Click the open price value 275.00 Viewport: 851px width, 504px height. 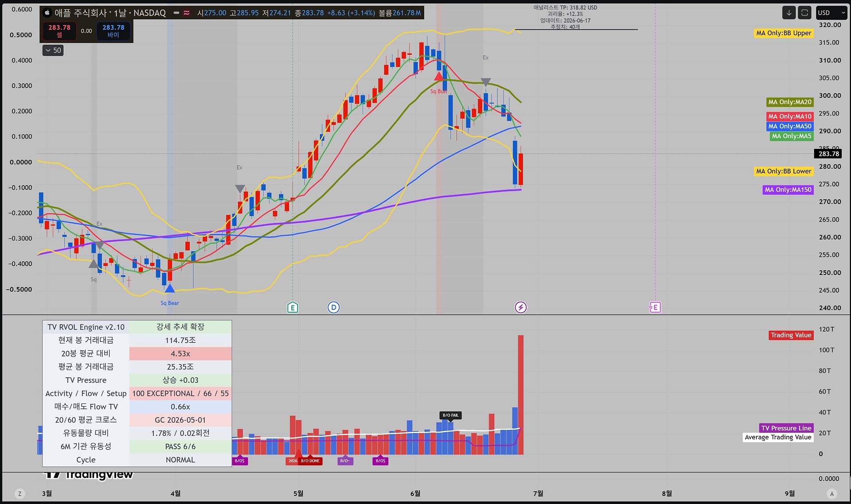[x=215, y=13]
